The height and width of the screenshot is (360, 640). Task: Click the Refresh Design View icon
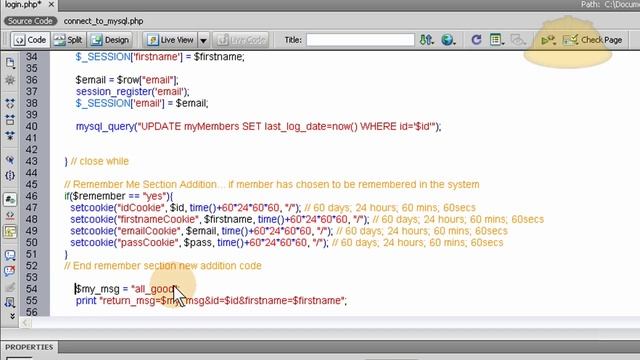coord(476,40)
